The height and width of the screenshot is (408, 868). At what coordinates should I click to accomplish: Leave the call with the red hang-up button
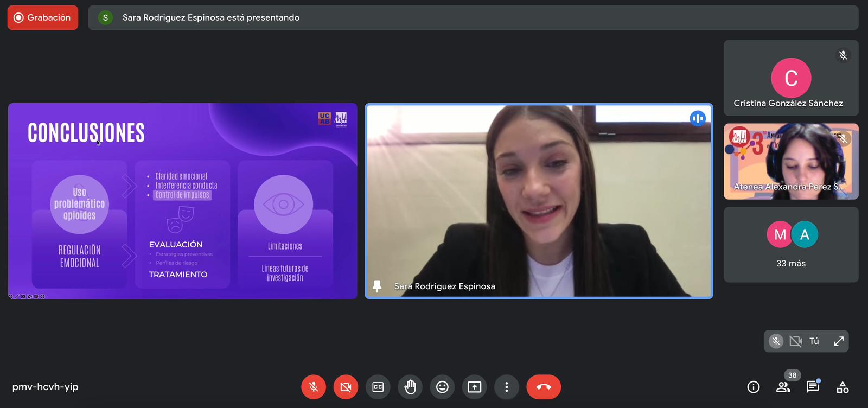pyautogui.click(x=544, y=387)
